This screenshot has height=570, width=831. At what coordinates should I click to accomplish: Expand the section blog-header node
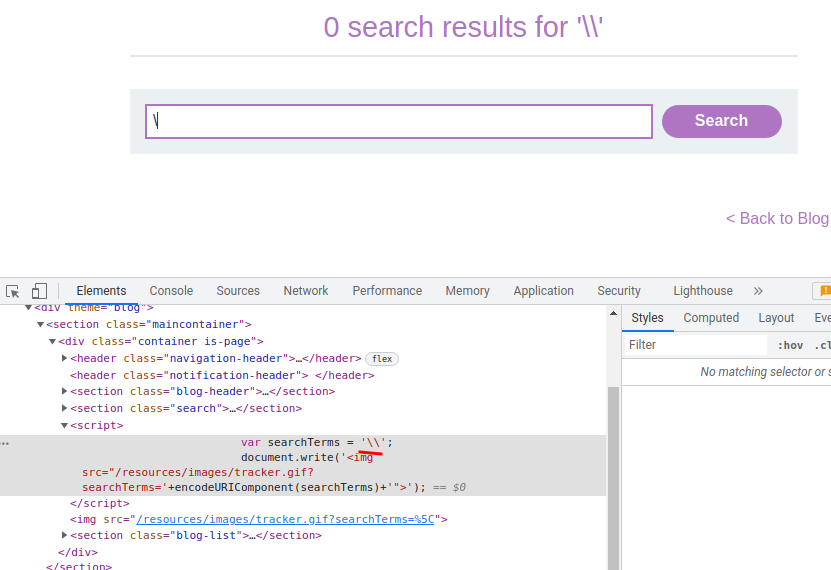tap(64, 391)
